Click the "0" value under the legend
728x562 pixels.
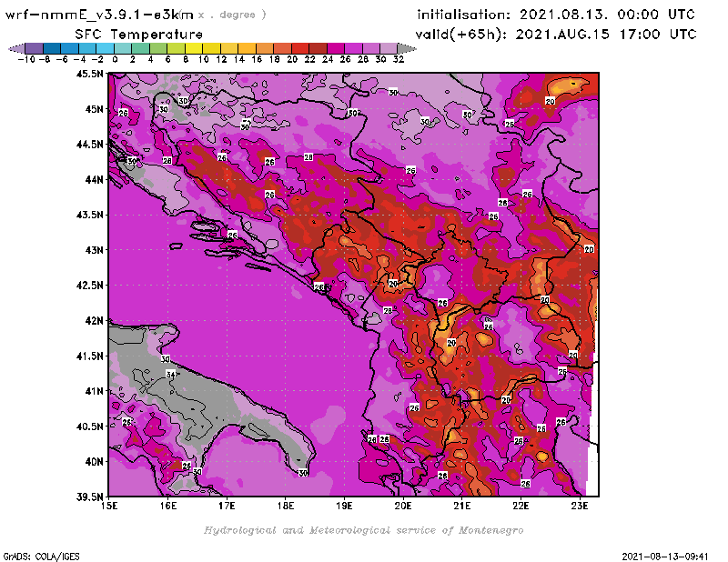(x=115, y=59)
